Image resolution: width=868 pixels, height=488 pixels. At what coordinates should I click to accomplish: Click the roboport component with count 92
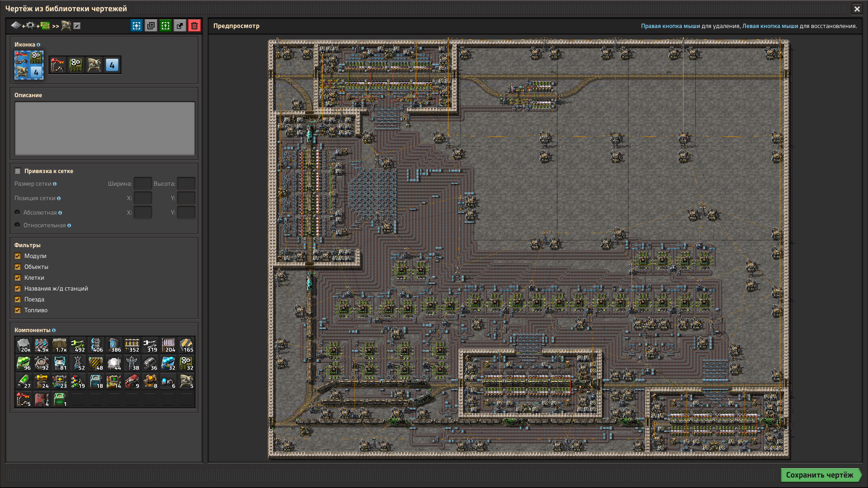click(x=42, y=363)
